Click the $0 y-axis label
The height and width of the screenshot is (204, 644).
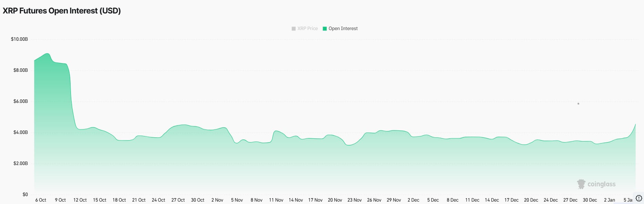pos(25,194)
